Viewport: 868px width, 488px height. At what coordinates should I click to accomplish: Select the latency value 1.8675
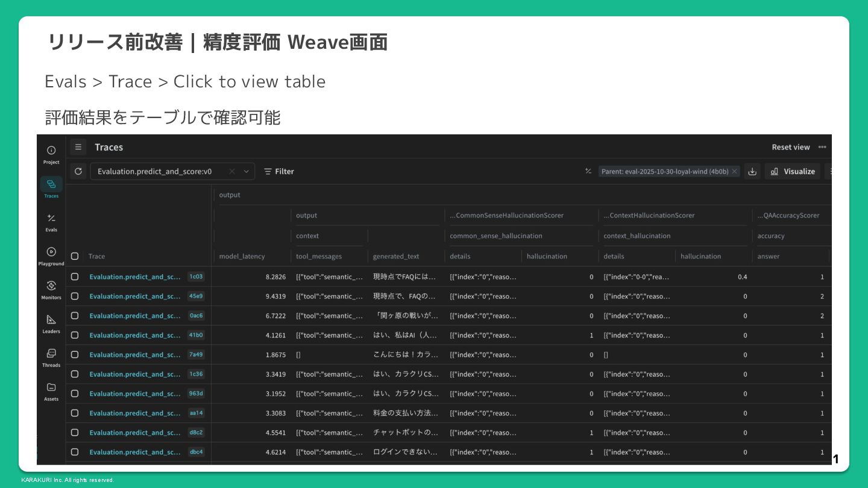coord(275,355)
